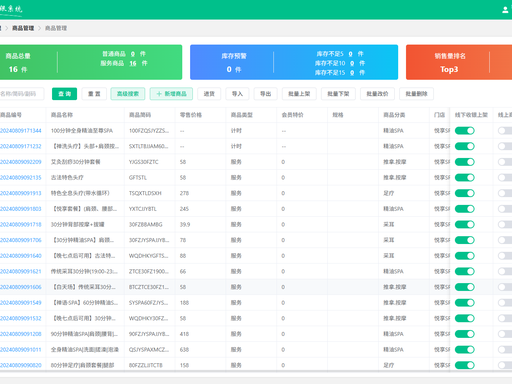512x384 pixels.
Task: Open product number 20240809171344
Action: (21, 131)
